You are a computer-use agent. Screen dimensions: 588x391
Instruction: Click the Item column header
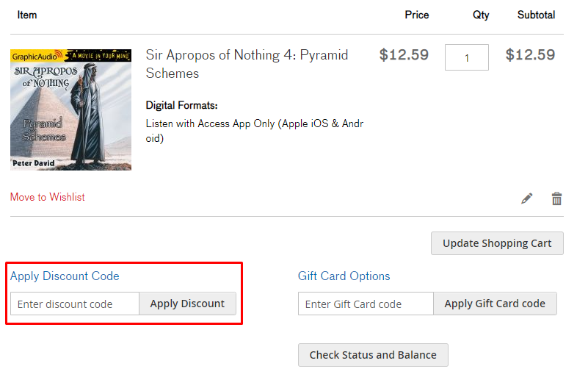click(x=27, y=15)
